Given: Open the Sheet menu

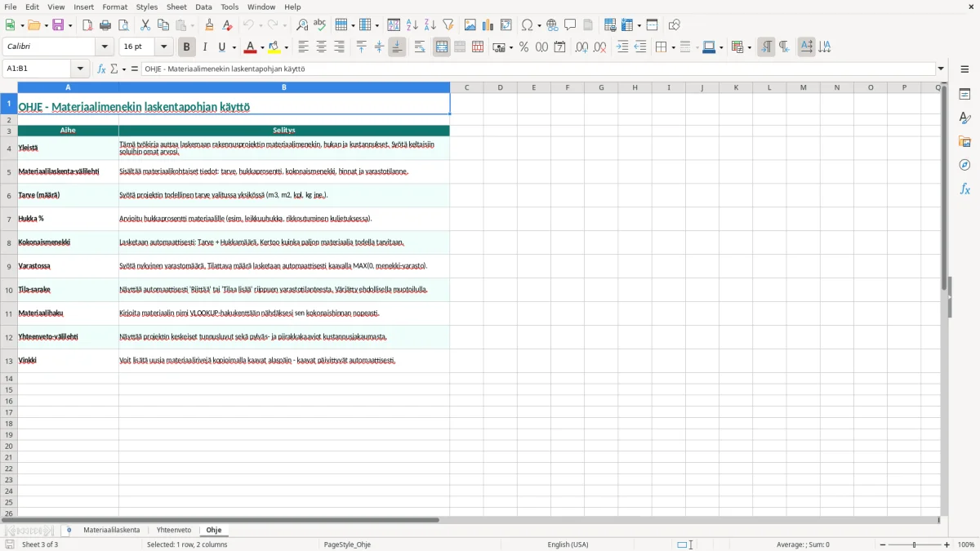Looking at the screenshot, I should (176, 7).
